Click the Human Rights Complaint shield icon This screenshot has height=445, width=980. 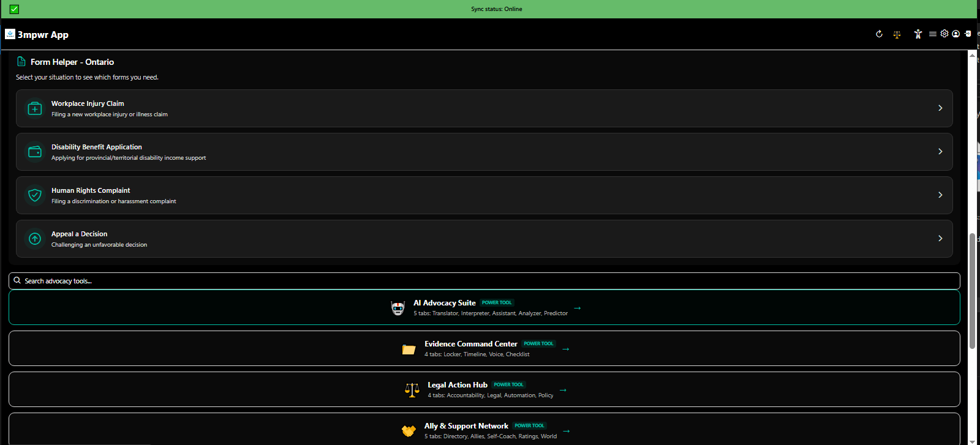(x=35, y=195)
